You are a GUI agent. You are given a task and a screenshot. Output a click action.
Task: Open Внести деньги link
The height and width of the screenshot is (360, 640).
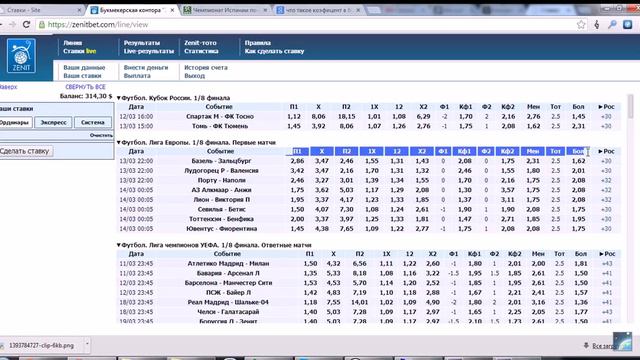pos(146,68)
